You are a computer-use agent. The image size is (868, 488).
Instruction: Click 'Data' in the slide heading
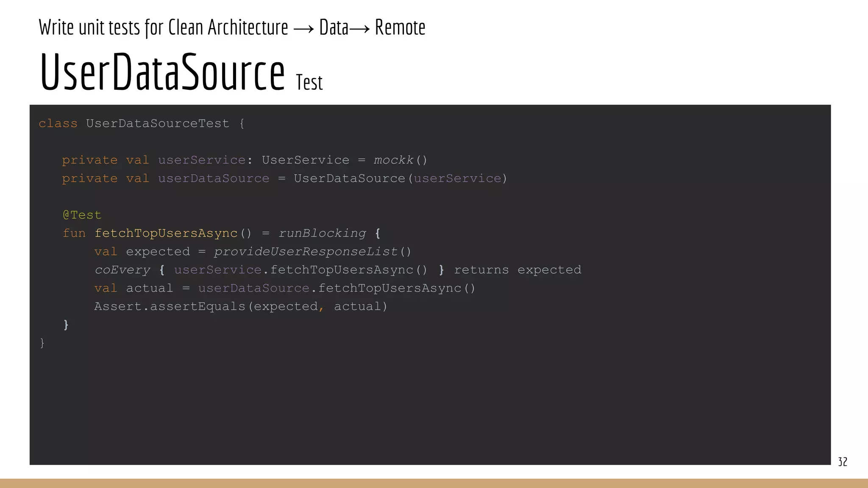click(x=334, y=28)
